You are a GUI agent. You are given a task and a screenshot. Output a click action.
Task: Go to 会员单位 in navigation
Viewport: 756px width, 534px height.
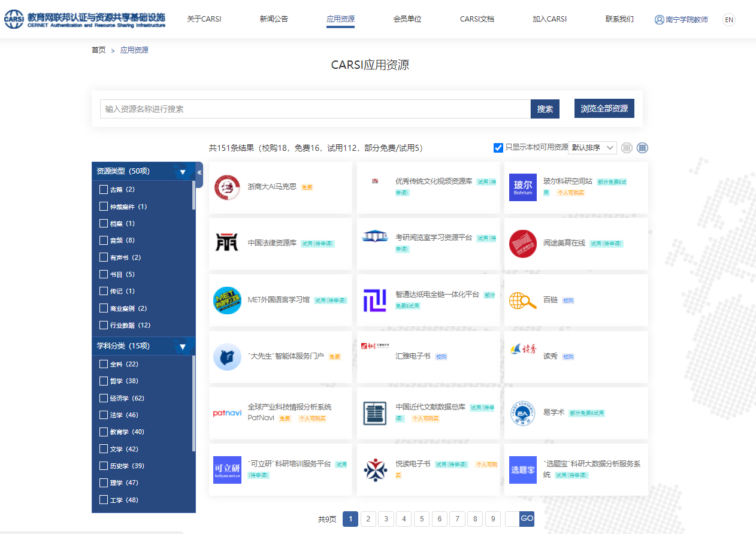tap(407, 19)
